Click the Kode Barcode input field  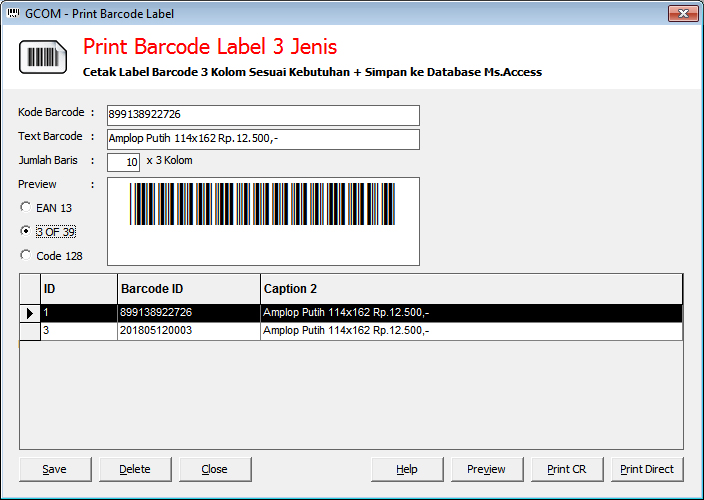pyautogui.click(x=262, y=115)
